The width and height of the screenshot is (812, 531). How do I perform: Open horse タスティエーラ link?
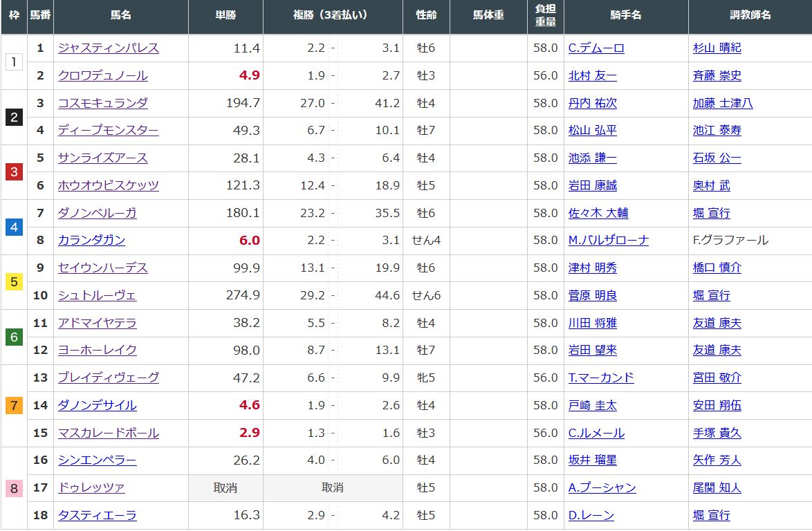(97, 515)
